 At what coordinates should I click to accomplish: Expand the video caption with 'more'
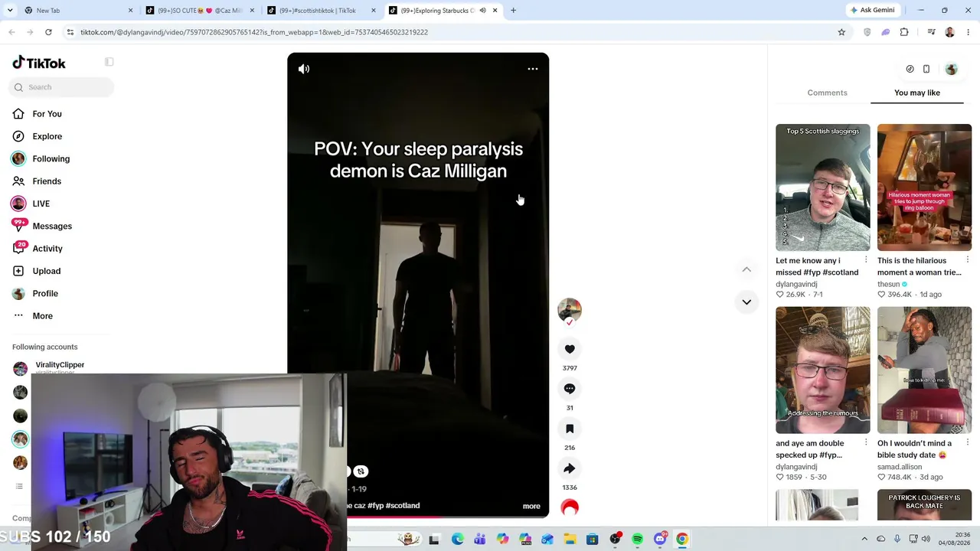(x=531, y=506)
